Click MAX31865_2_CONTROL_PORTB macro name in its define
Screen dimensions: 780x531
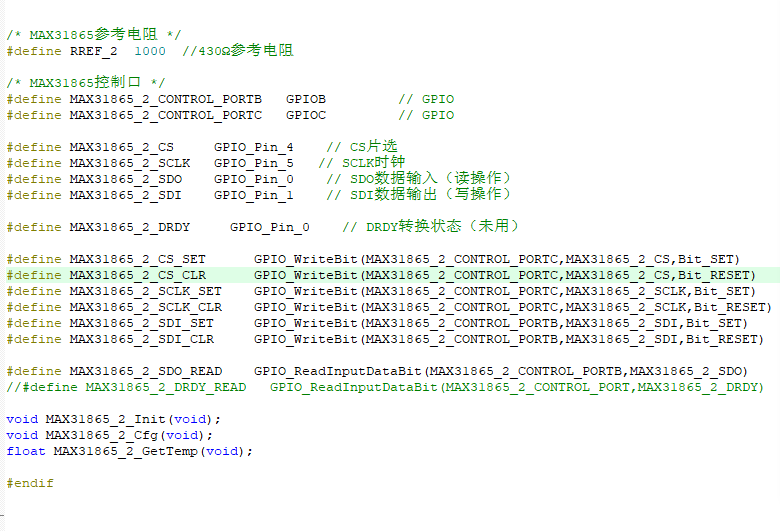click(166, 100)
